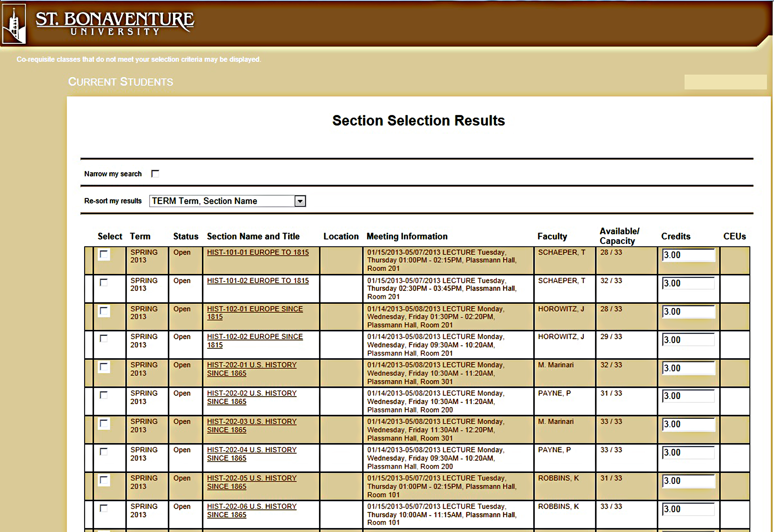774x532 pixels.
Task: Click the meeting information for HIST-101-01
Action: [442, 260]
